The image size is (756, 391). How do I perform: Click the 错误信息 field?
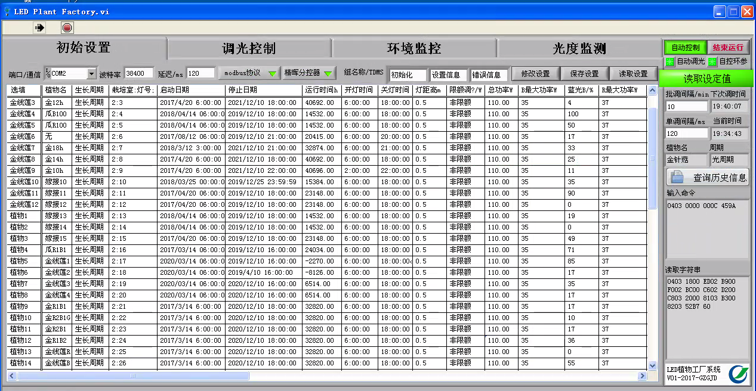click(x=489, y=75)
